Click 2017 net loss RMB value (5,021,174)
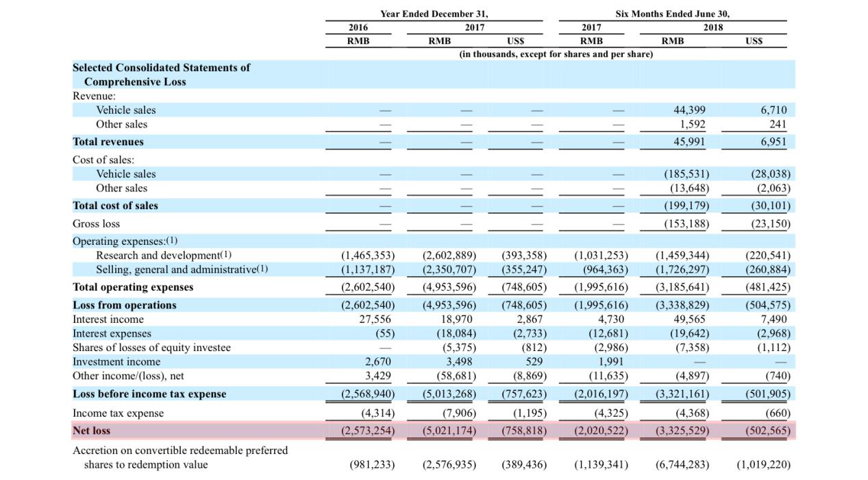Viewport: 868px width, 480px height. coord(449,431)
